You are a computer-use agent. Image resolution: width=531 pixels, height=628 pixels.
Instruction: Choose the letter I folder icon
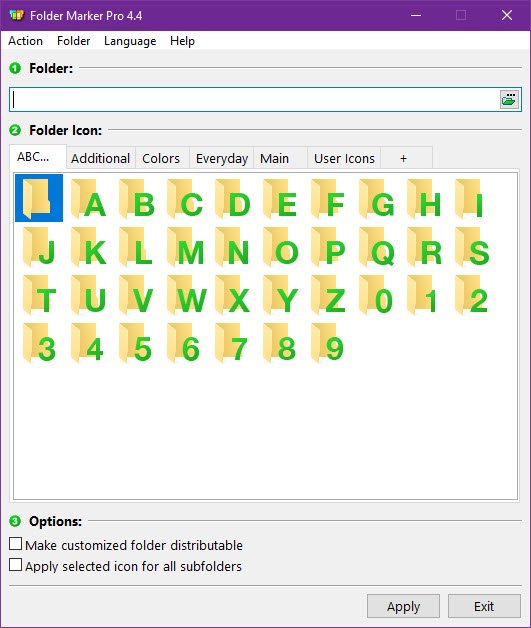471,198
